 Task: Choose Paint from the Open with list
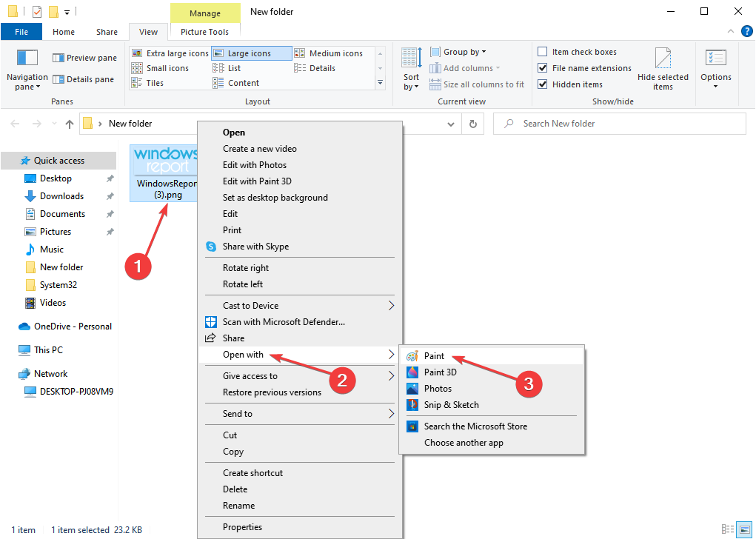[x=492, y=356]
